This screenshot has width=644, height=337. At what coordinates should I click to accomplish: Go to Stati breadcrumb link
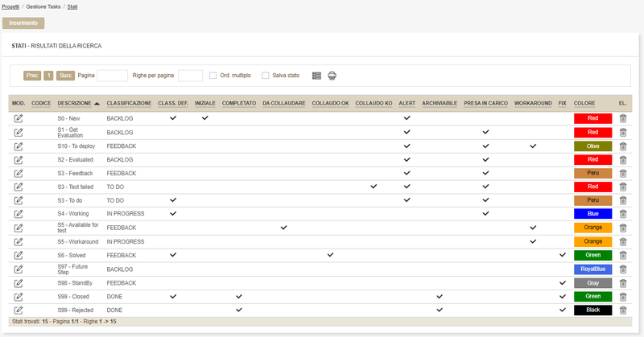click(72, 6)
